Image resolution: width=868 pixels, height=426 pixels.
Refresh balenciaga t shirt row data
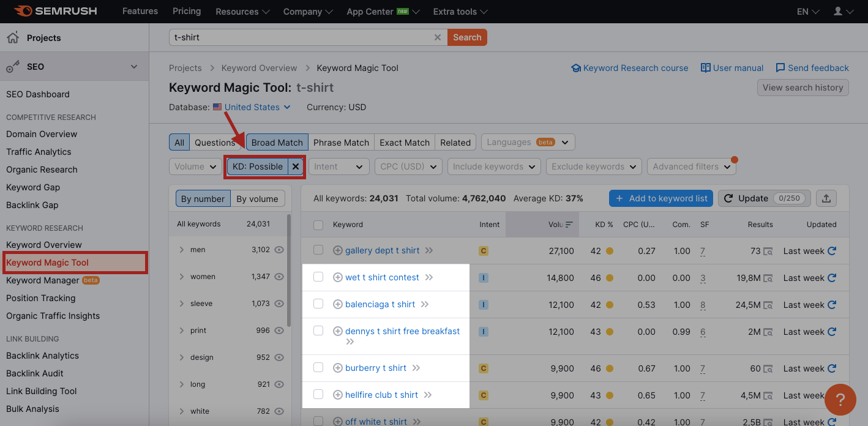click(x=832, y=305)
